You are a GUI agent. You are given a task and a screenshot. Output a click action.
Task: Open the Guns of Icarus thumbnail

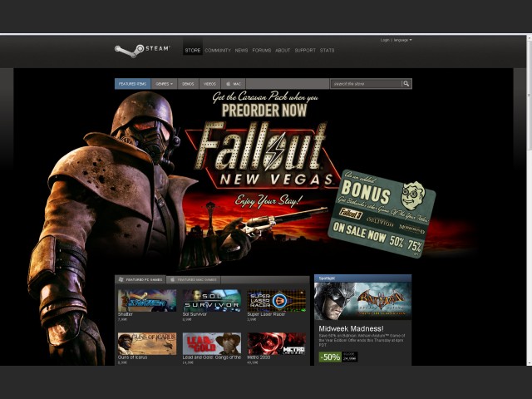click(147, 343)
